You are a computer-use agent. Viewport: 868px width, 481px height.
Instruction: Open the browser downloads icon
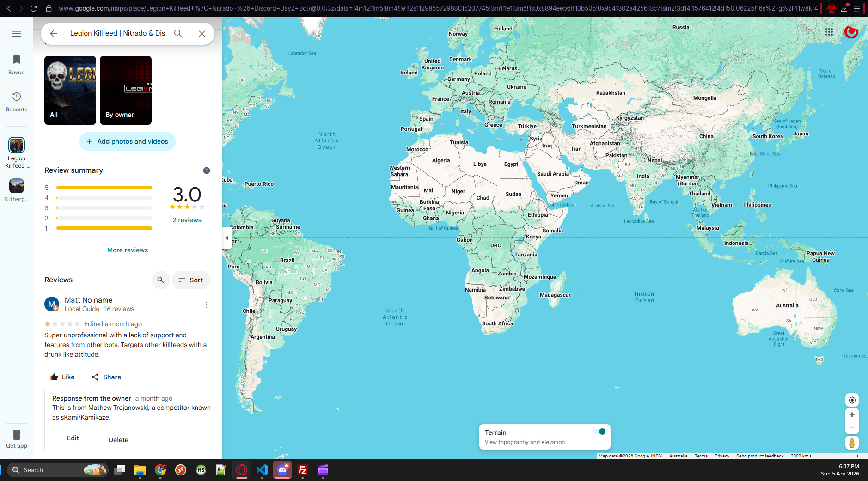tap(844, 8)
